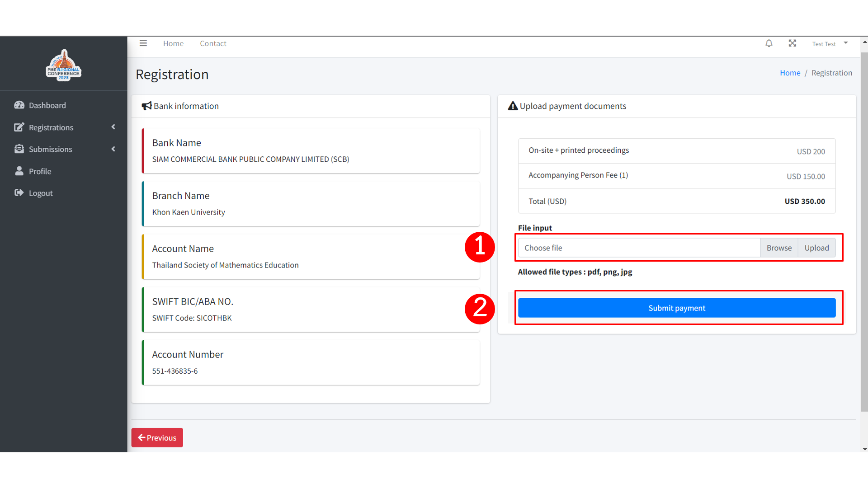Click the Registrations edit icon
Image resolution: width=868 pixels, height=488 pixels.
pyautogui.click(x=19, y=127)
